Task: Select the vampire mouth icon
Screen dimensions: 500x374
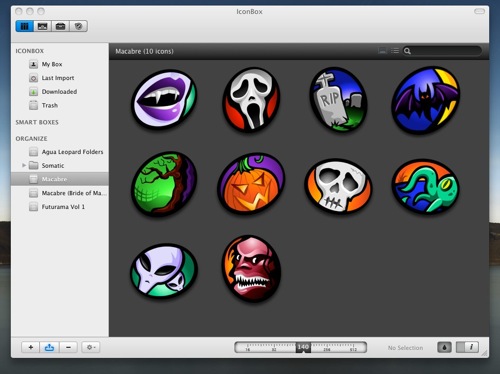Action: point(164,99)
